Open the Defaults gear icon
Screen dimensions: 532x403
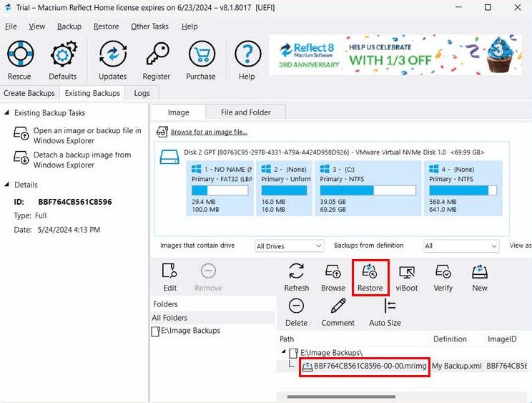pyautogui.click(x=64, y=54)
